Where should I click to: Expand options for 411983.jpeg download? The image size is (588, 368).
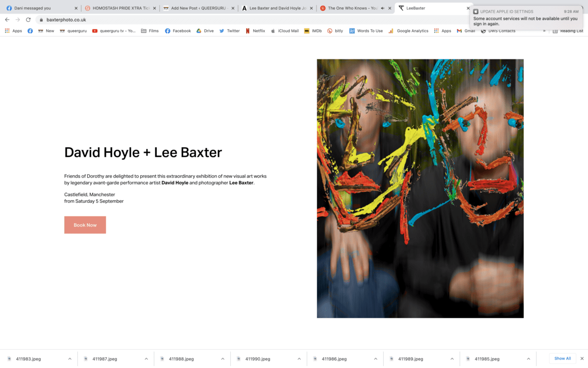pyautogui.click(x=70, y=359)
